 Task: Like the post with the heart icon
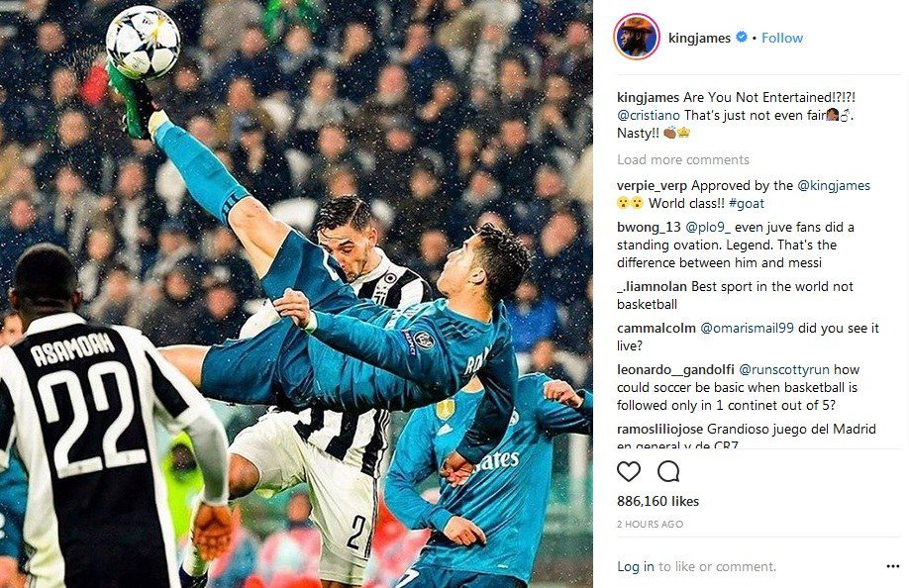tap(629, 471)
